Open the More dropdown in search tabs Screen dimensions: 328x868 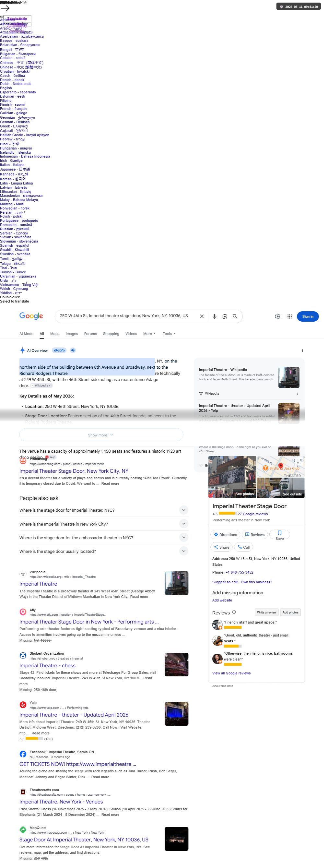click(x=151, y=337)
